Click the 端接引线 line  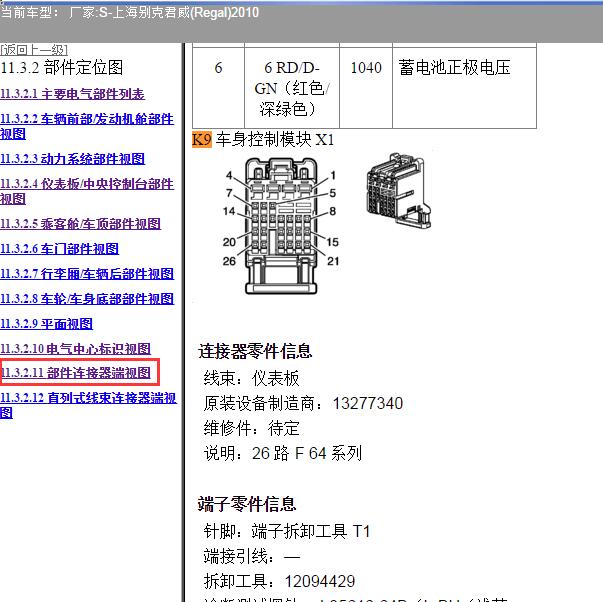pyautogui.click(x=252, y=556)
